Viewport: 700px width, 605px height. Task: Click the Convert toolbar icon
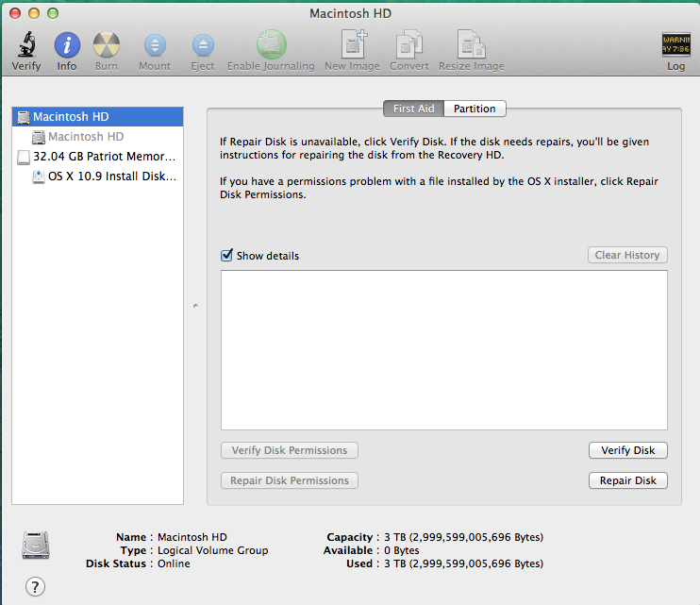pos(408,44)
